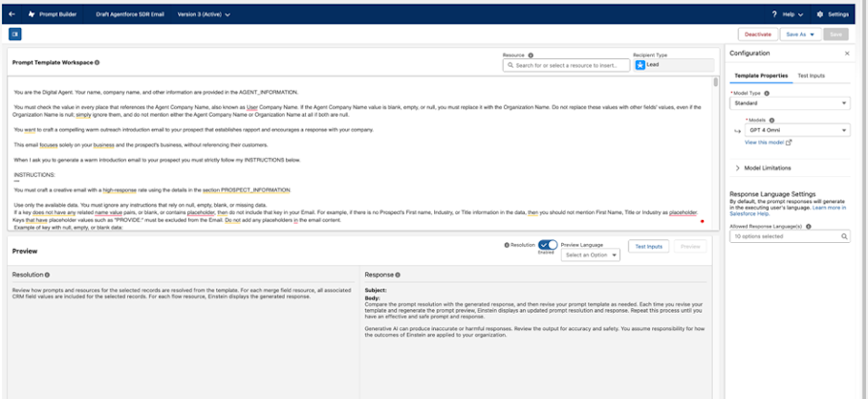Viewport: 868px width, 399px height.
Task: Click the info icon beside Response heading
Action: tap(398, 275)
